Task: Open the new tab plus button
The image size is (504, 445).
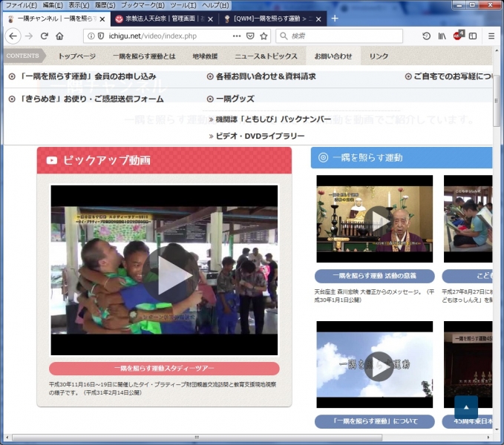Action: point(335,18)
